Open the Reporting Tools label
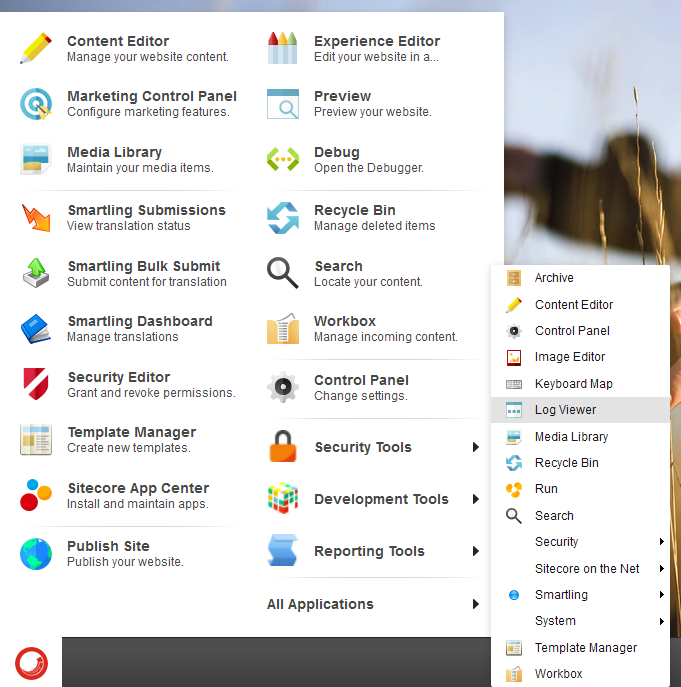Image resolution: width=681 pixels, height=687 pixels. coord(369,551)
